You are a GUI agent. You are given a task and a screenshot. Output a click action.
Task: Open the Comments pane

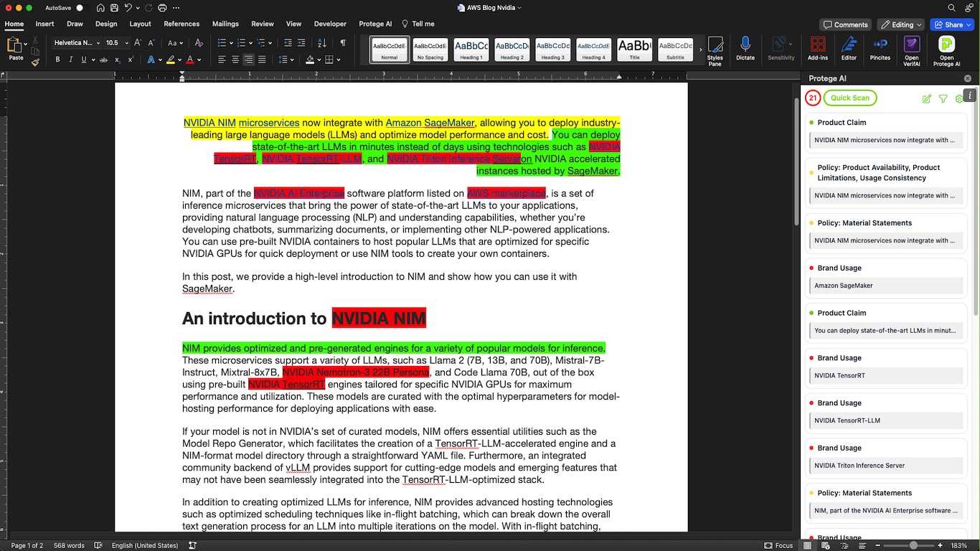pos(846,24)
